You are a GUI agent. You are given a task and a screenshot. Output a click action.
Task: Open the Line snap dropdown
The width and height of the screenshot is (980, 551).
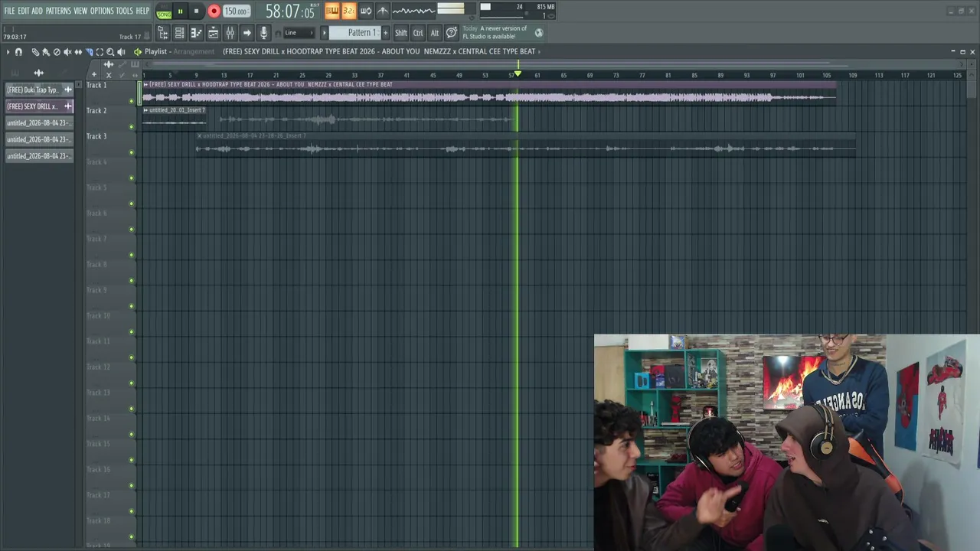coord(299,33)
